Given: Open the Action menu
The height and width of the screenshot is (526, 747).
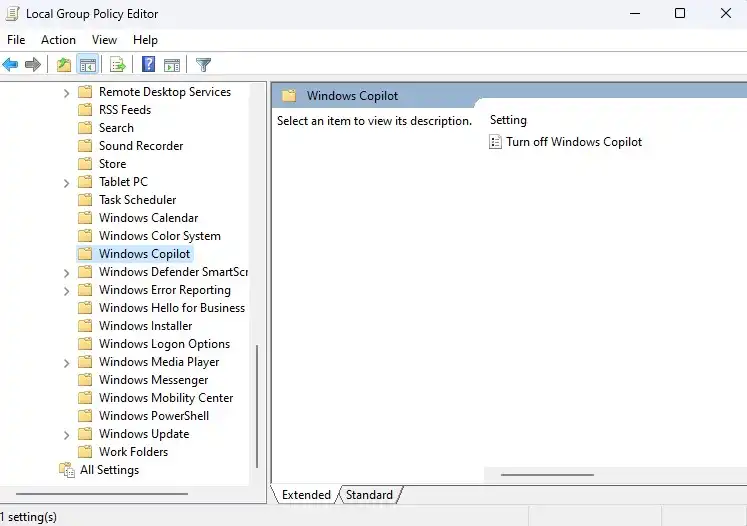Looking at the screenshot, I should (x=58, y=40).
